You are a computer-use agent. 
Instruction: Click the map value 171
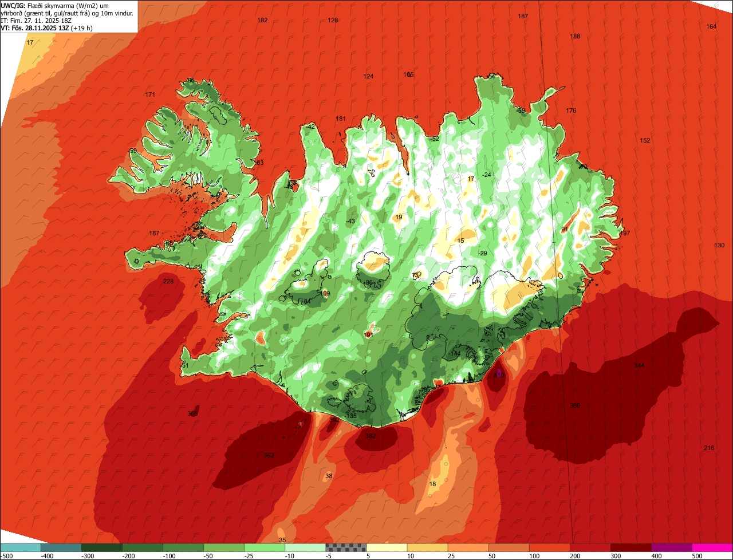point(150,94)
